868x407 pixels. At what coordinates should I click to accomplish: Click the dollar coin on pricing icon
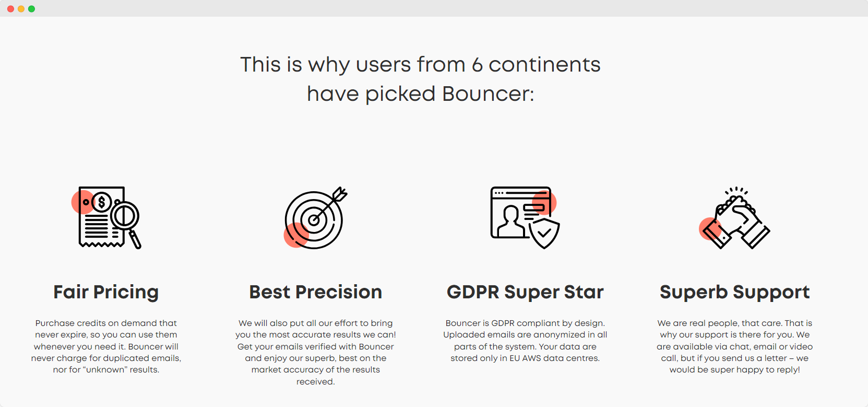[102, 202]
